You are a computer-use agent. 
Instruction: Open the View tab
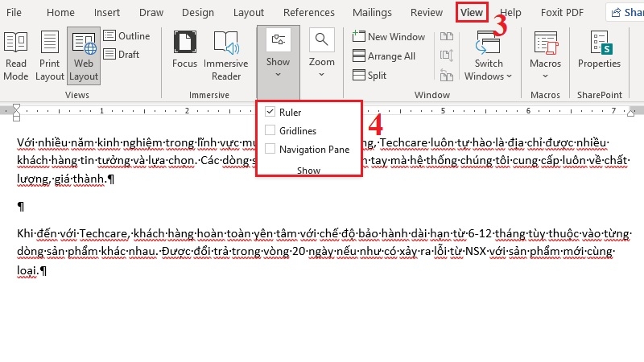[x=472, y=13]
